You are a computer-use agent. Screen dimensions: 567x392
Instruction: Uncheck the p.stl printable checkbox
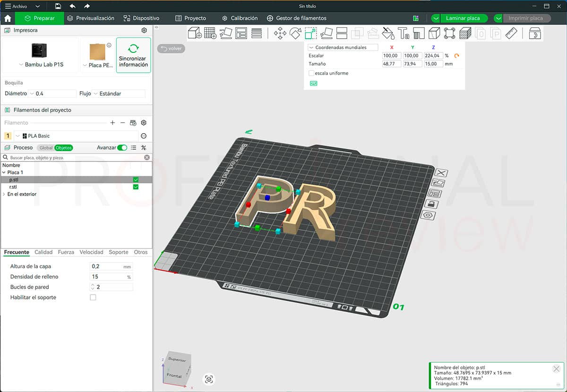136,180
